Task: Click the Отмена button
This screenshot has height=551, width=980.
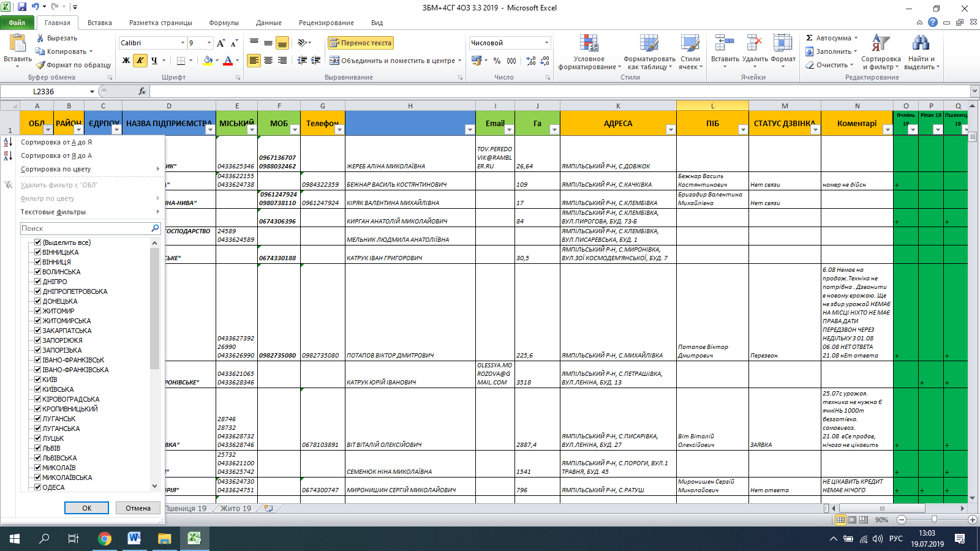Action: [138, 508]
